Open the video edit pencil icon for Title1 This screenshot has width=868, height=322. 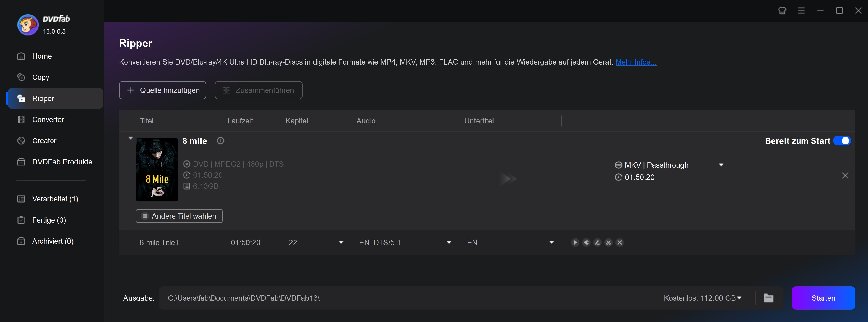[597, 242]
